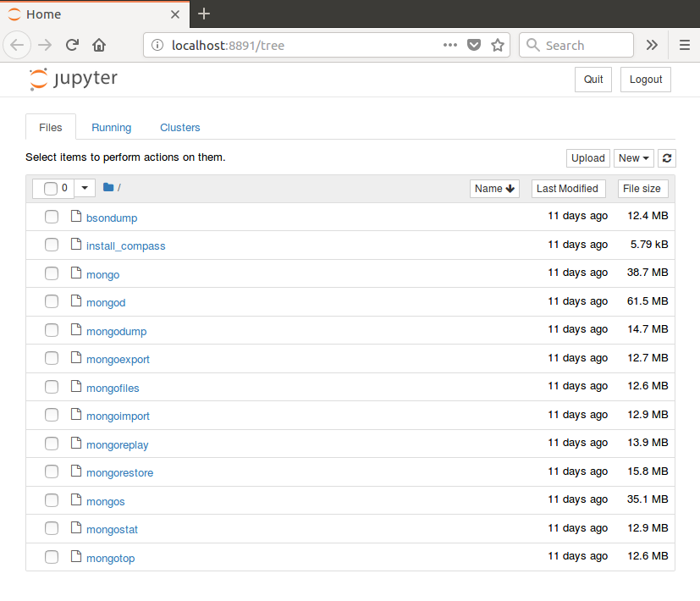Viewport: 700px width, 601px height.
Task: Check the install_compass checkbox
Action: click(x=52, y=245)
